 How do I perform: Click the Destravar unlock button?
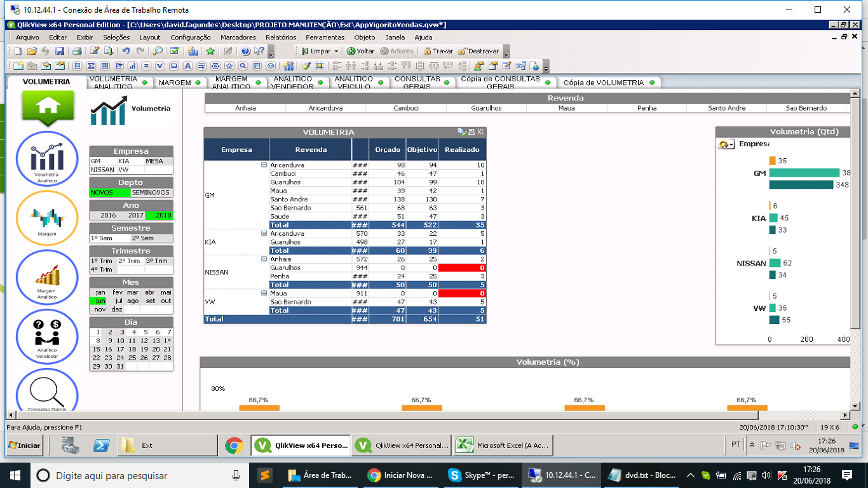pyautogui.click(x=478, y=51)
